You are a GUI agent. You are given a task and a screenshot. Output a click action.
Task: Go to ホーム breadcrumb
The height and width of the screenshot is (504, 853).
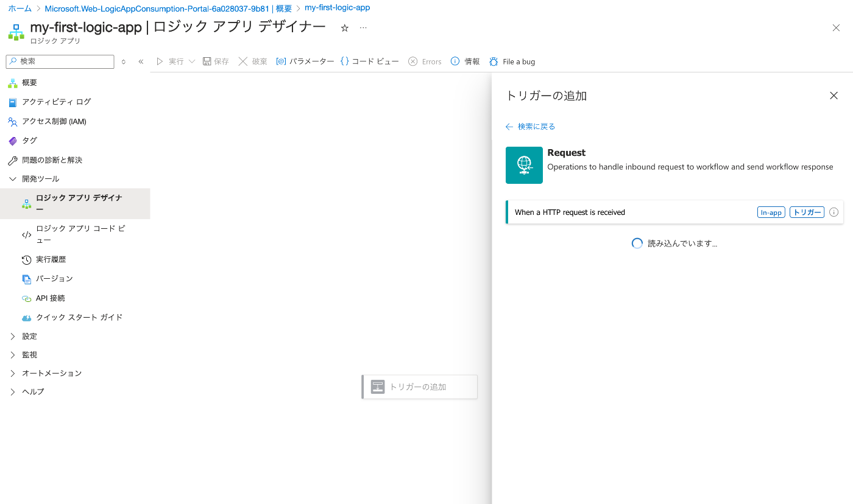(19, 9)
